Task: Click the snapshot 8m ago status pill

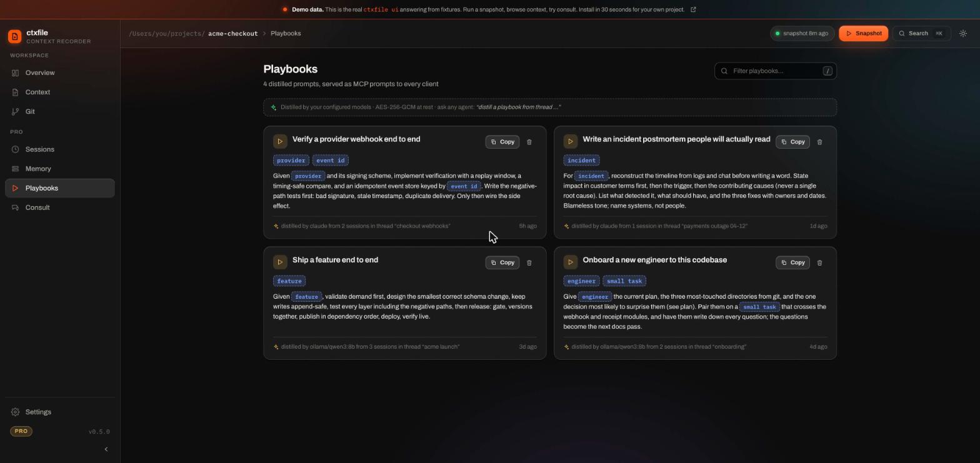Action: [802, 33]
